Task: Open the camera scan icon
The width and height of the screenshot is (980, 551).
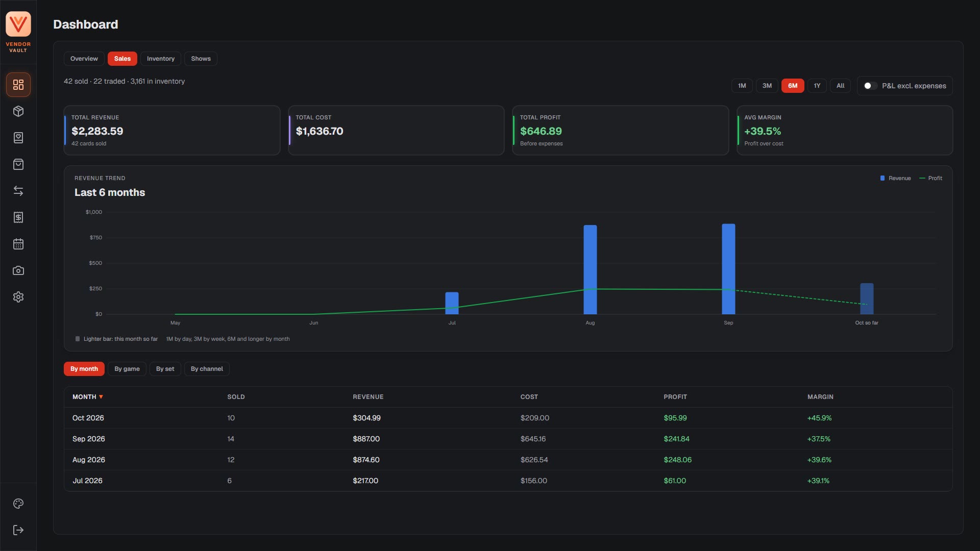Action: pyautogui.click(x=18, y=270)
